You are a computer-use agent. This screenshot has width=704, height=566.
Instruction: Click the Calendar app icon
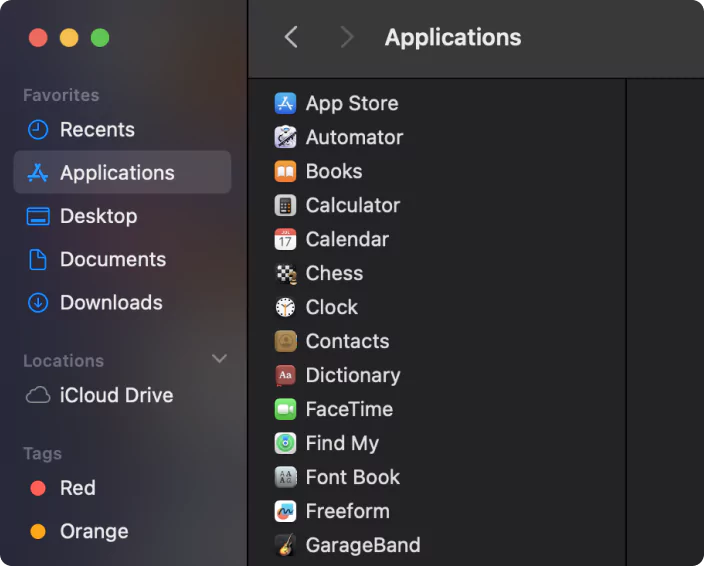pyautogui.click(x=285, y=239)
